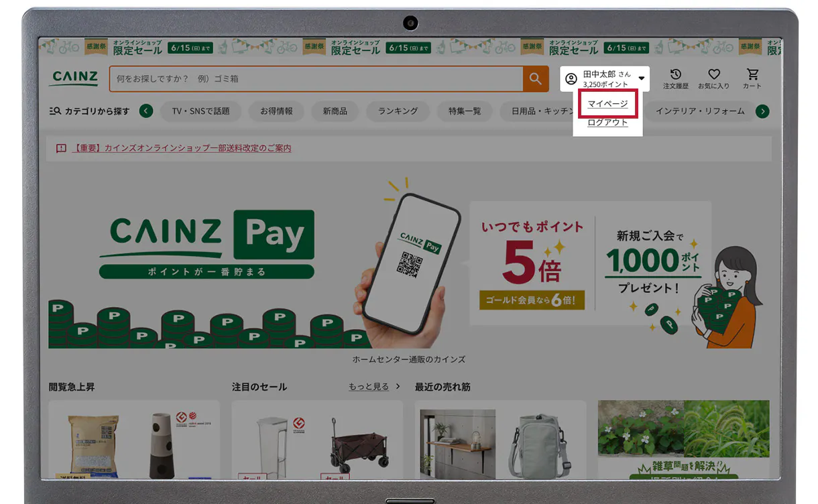Click 閲覧急上昇 section heading

coord(72,387)
